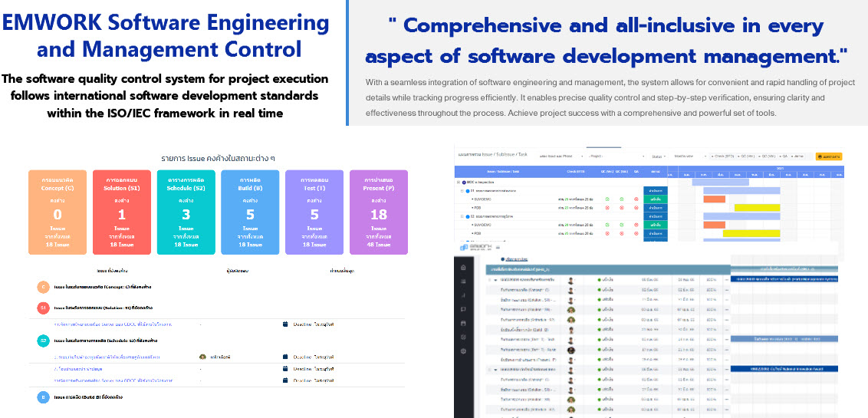Click red QA cross of second POB row

click(636, 233)
